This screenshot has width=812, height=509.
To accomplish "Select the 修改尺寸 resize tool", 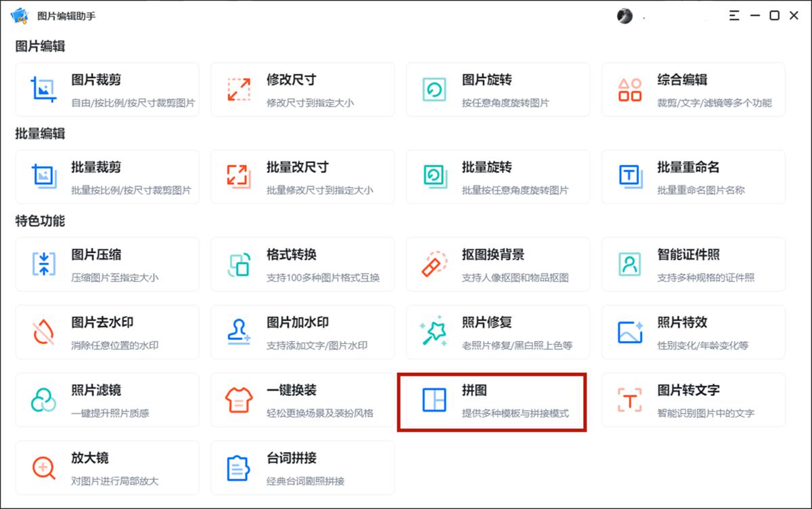I will [x=302, y=89].
